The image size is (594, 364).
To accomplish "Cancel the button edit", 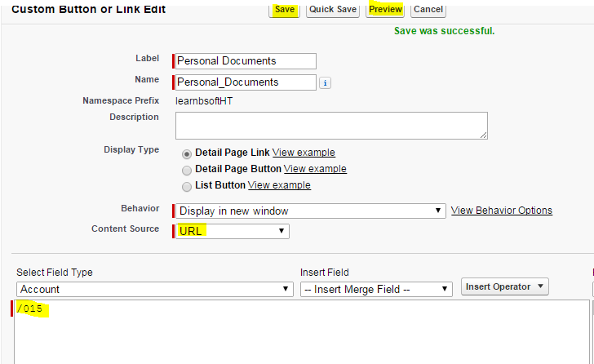I will click(428, 10).
